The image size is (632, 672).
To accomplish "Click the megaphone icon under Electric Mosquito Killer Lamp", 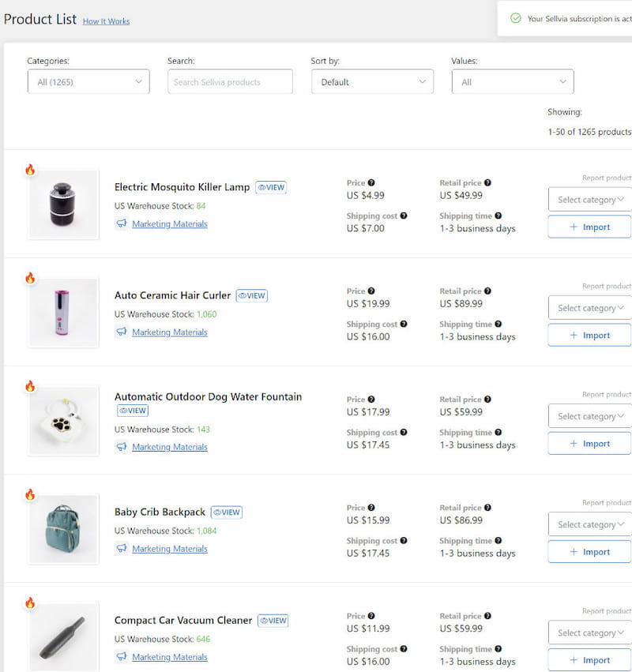I will point(122,223).
